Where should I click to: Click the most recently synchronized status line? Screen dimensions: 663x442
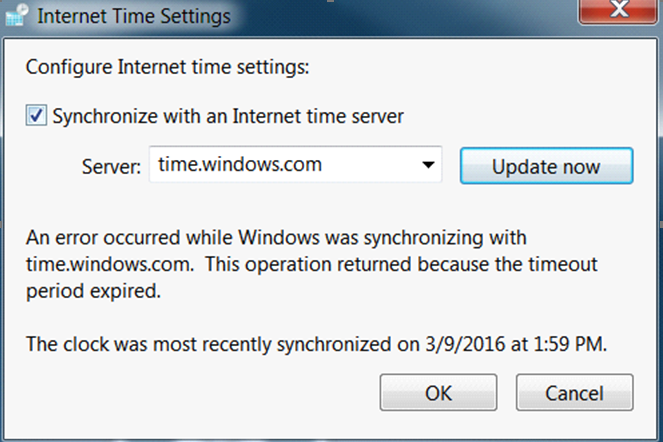pyautogui.click(x=316, y=344)
